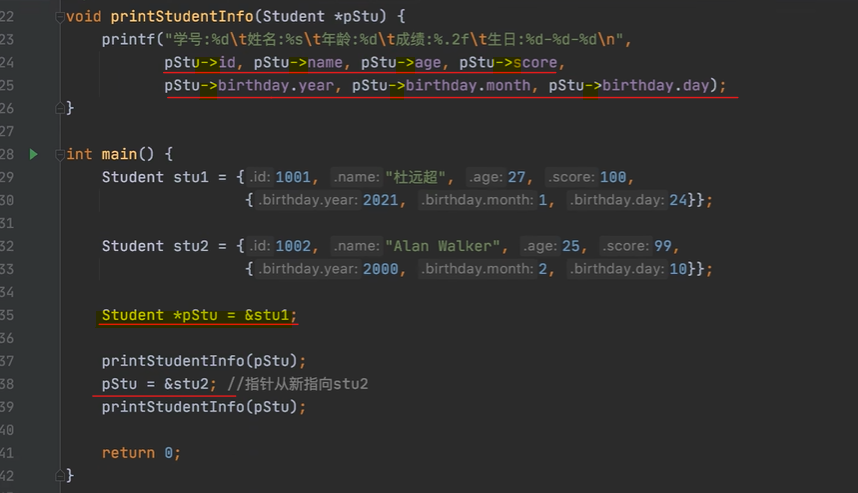The height and width of the screenshot is (493, 858).
Task: Click pStu->birthday.year argument
Action: point(249,85)
